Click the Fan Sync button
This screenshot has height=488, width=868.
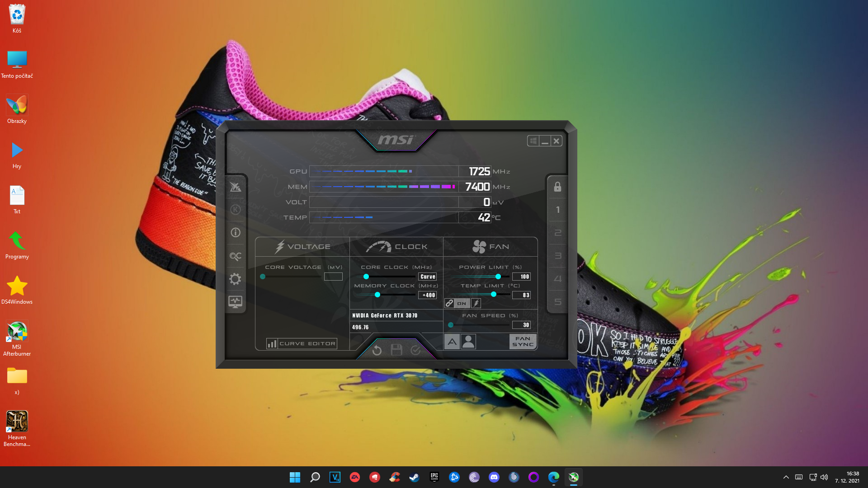coord(523,342)
